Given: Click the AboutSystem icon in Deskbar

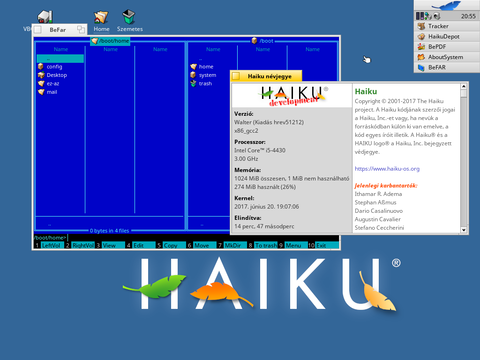Looking at the screenshot, I should (x=421, y=57).
